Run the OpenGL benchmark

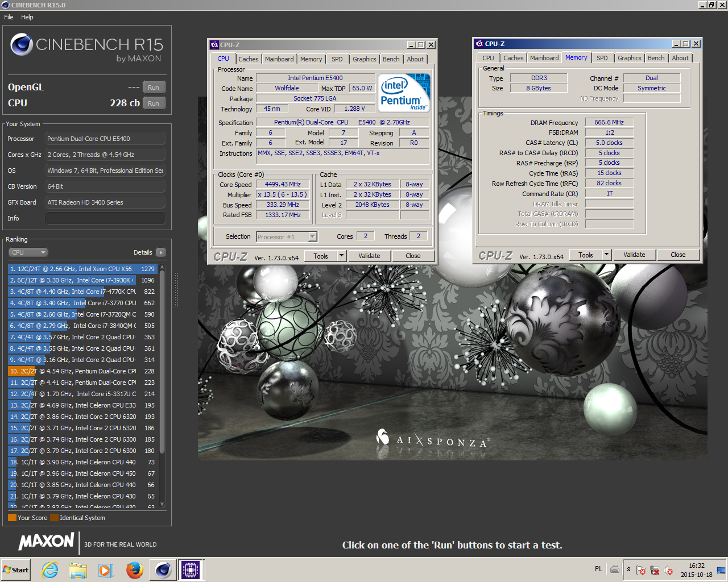pyautogui.click(x=154, y=88)
